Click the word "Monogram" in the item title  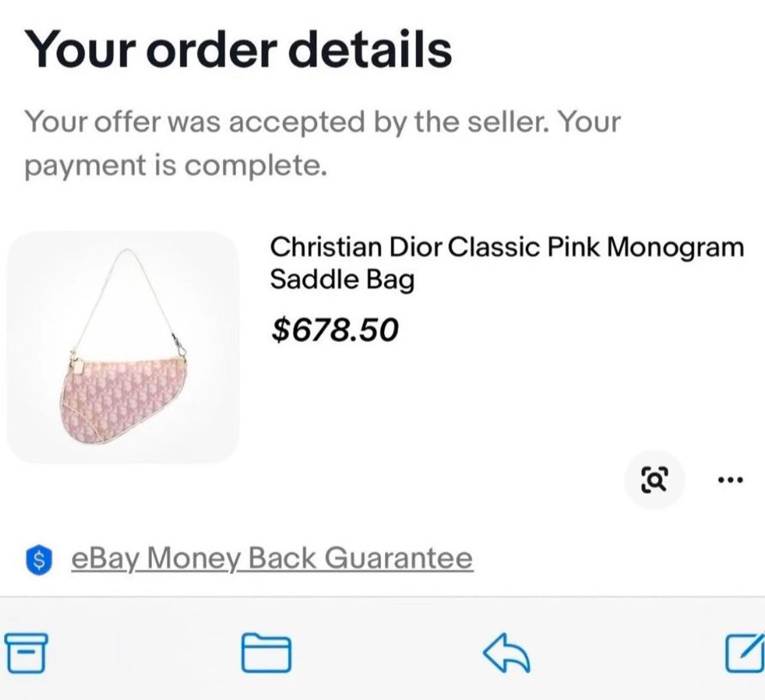click(x=675, y=247)
